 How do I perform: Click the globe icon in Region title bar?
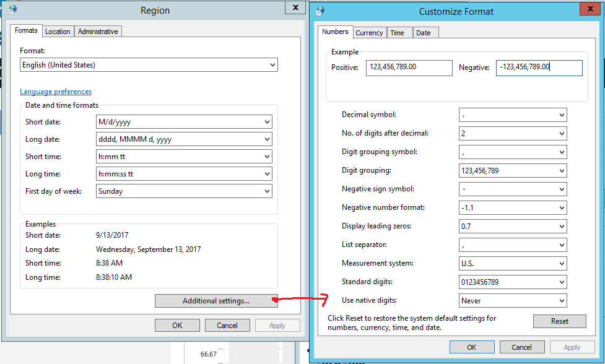coord(12,10)
